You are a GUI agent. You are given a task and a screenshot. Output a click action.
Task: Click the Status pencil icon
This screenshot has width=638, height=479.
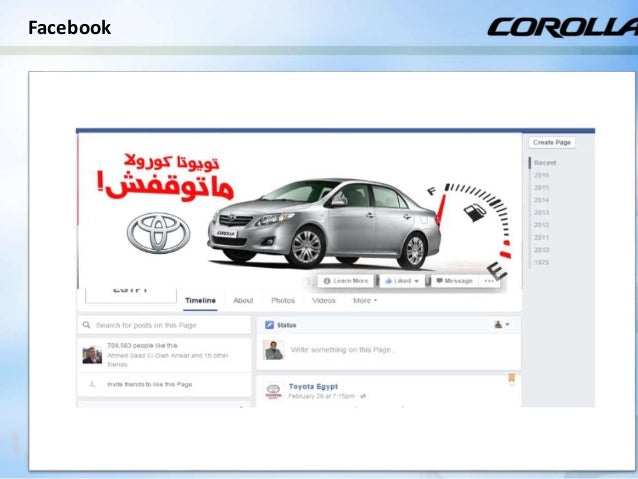point(269,325)
